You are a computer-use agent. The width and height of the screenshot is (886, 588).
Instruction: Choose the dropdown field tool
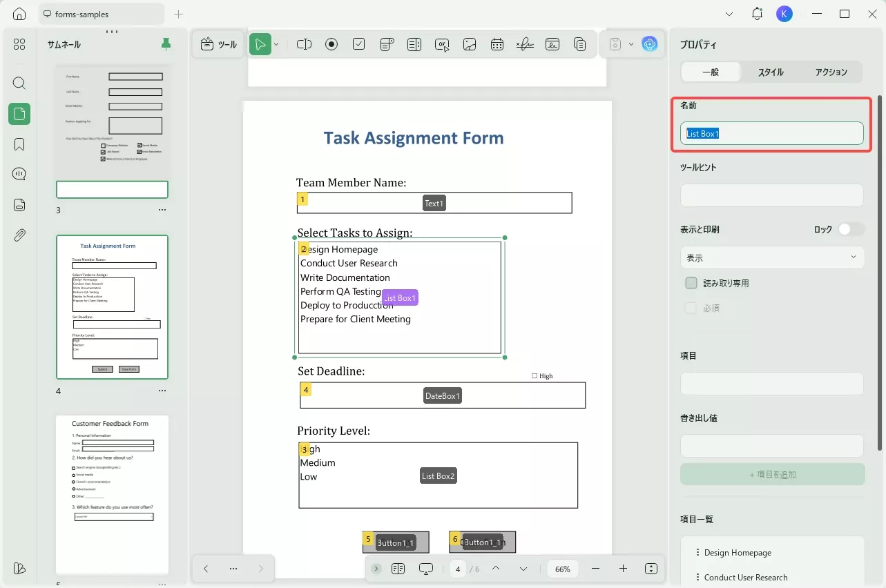[387, 44]
